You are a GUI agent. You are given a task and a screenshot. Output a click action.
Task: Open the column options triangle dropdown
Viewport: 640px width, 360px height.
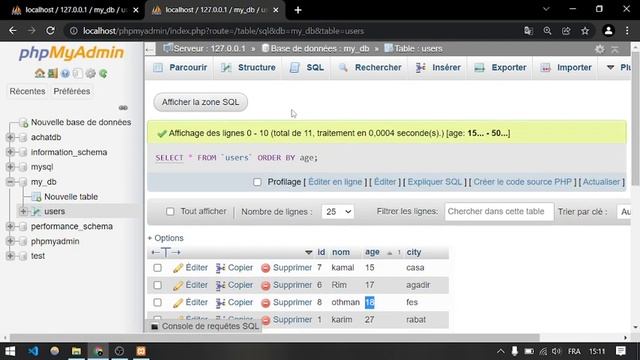[x=309, y=253]
